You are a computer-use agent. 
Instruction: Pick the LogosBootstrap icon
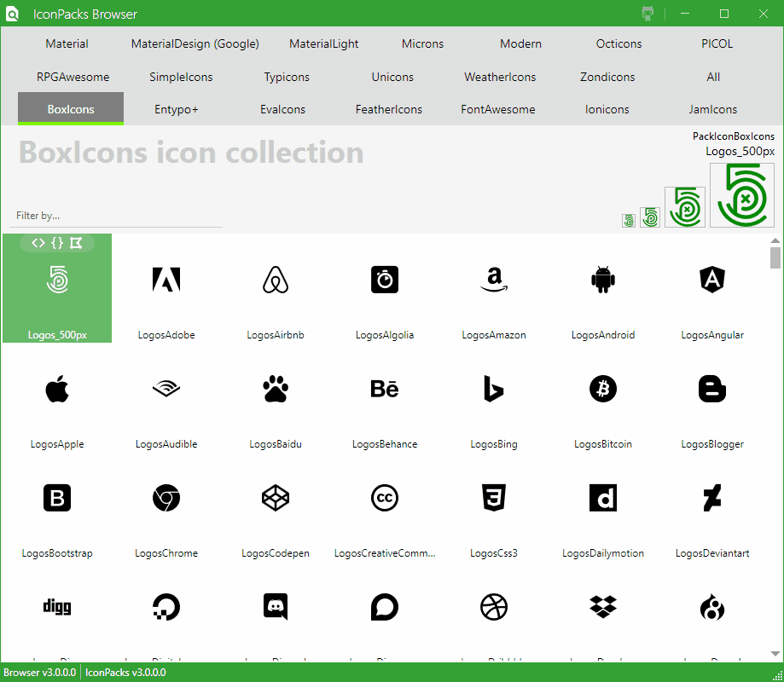click(x=57, y=498)
